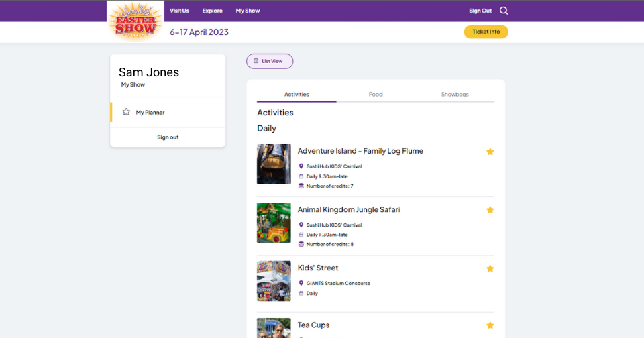Click location pin icon for Jungle Safari
Image resolution: width=644 pixels, height=338 pixels.
(301, 225)
